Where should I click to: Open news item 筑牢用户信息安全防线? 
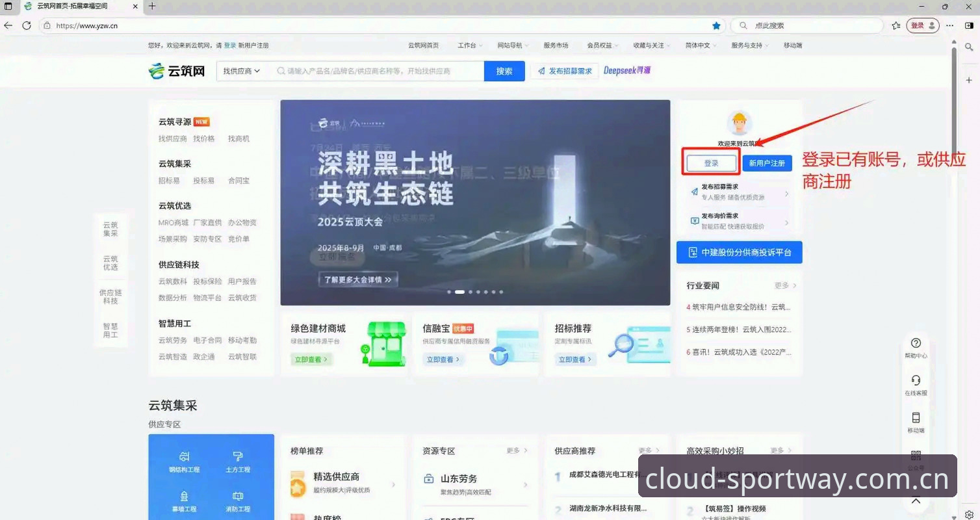coord(739,307)
